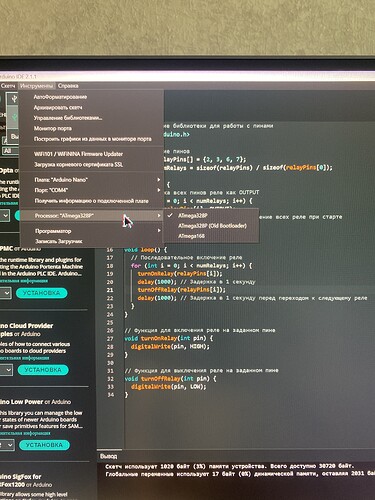Open version dropdown for Low Power library

(7, 445)
